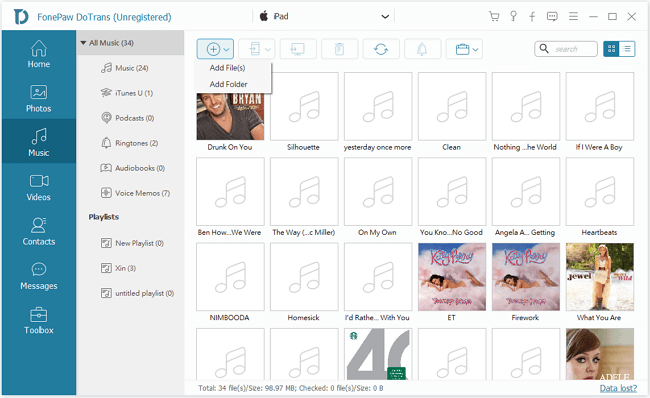Select the ET Katy Perry thumbnail
The width and height of the screenshot is (650, 398).
tap(452, 277)
